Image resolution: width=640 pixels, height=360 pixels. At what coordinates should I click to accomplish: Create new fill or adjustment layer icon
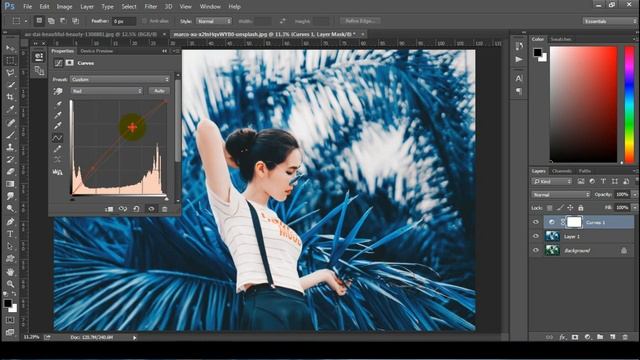tap(588, 337)
